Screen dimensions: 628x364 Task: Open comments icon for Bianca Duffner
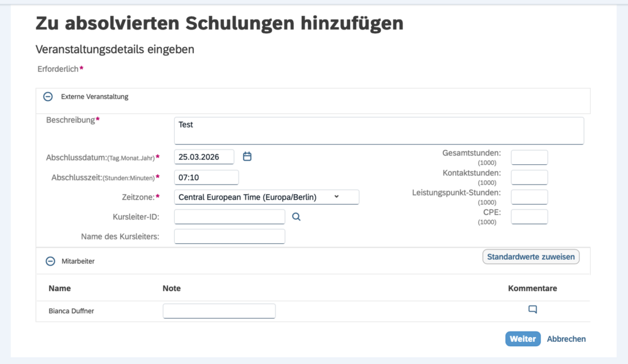pyautogui.click(x=532, y=309)
